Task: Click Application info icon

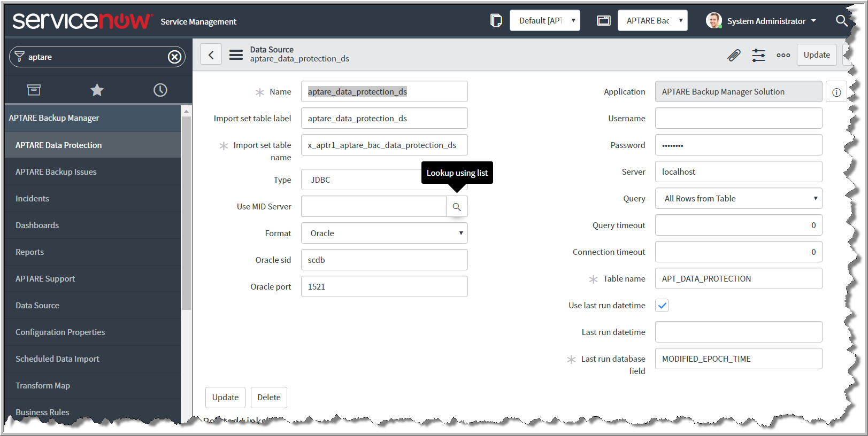Action: click(x=836, y=92)
